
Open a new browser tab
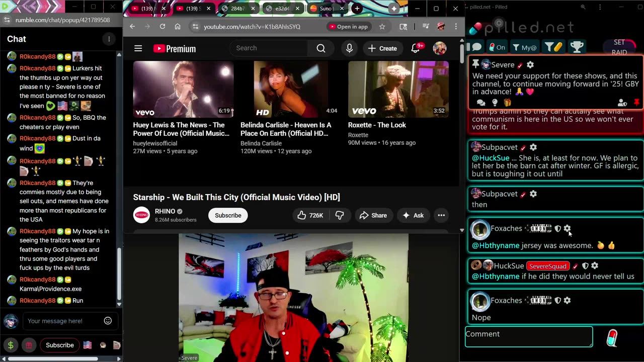(357, 9)
